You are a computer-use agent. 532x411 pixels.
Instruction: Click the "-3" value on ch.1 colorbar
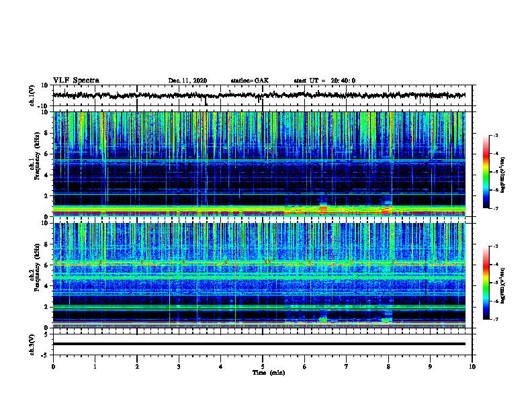tap(495, 135)
